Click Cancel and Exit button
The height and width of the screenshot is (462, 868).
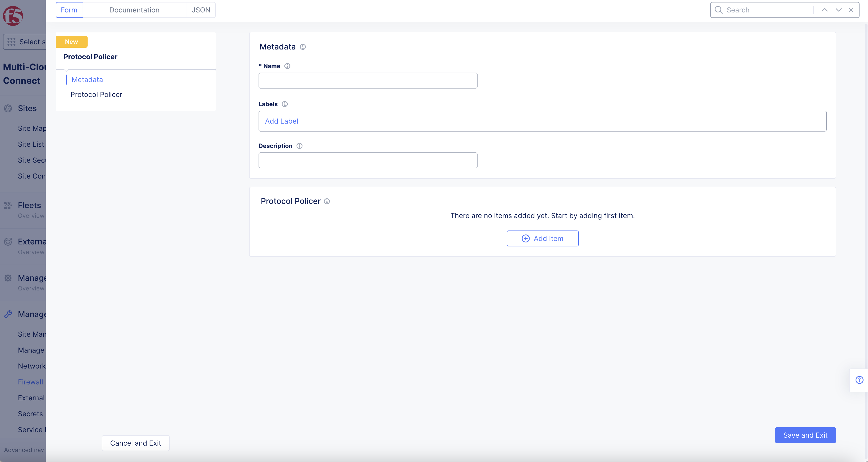[135, 443]
